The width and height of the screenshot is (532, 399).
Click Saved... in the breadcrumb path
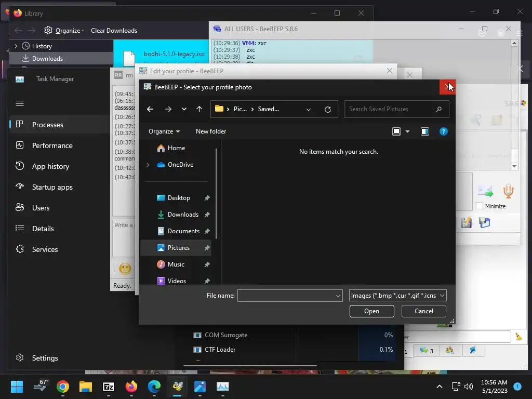tap(269, 109)
